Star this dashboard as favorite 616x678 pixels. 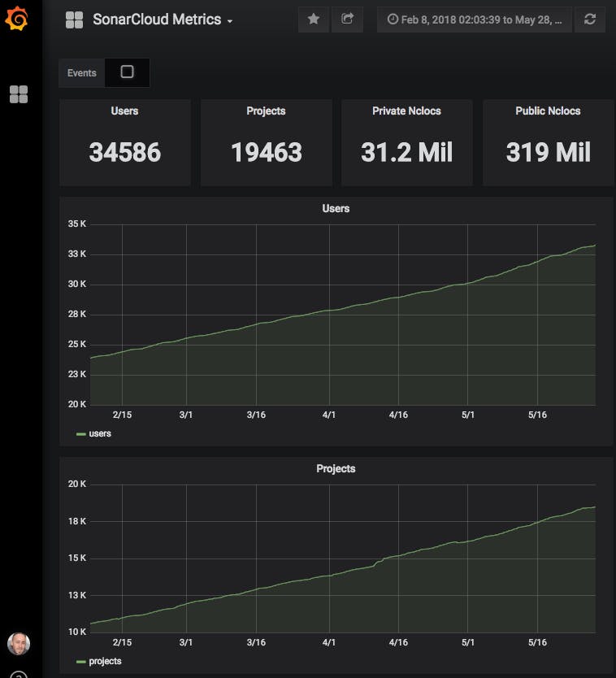pos(314,19)
